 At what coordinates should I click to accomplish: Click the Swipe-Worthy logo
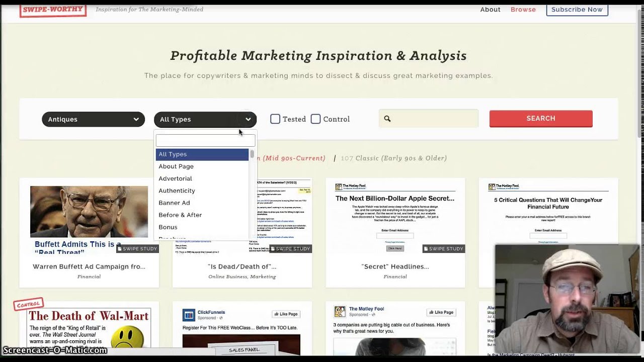pos(53,11)
